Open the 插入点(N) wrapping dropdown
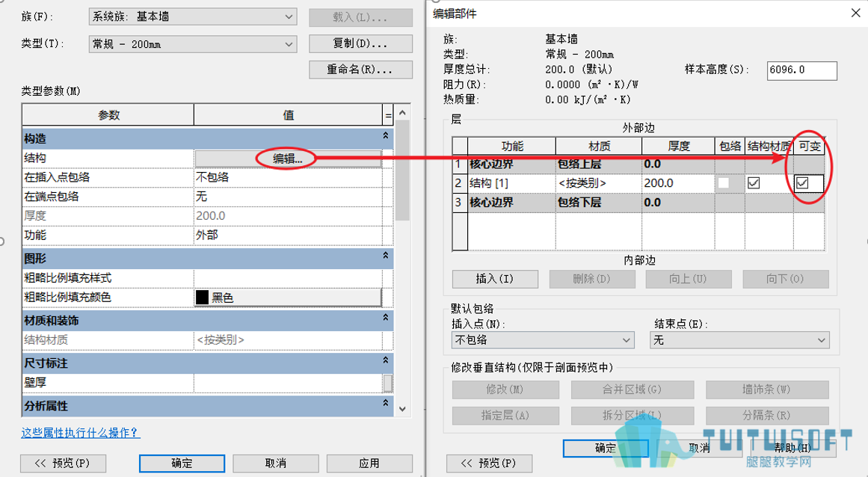Screen dimensions: 868x477 (x=543, y=339)
